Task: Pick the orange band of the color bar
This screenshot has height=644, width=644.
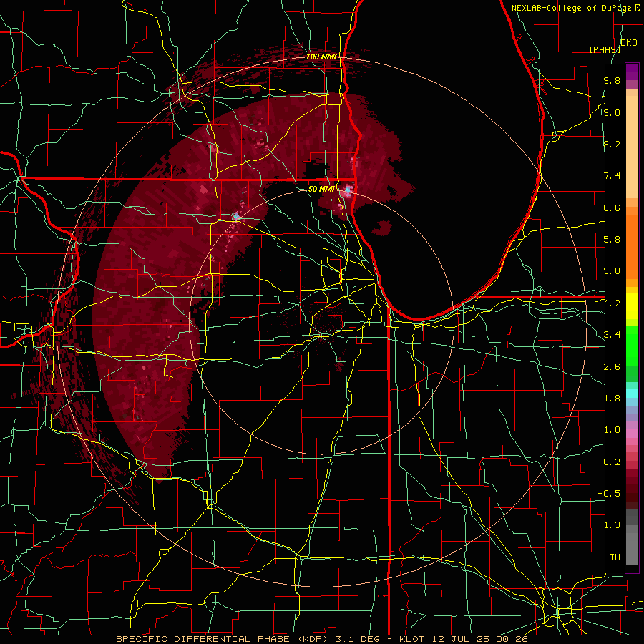Action: [x=632, y=246]
